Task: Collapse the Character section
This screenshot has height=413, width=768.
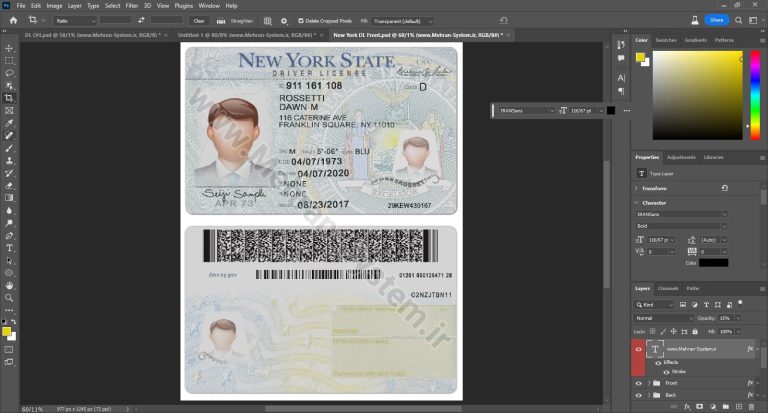Action: 636,203
